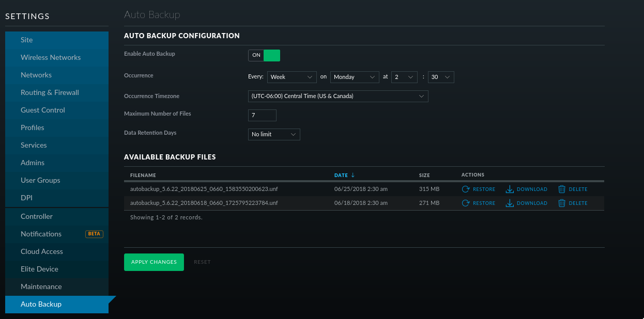Image resolution: width=644 pixels, height=319 pixels.
Task: Click trash icon for 06/25/2018 backup
Action: (562, 189)
